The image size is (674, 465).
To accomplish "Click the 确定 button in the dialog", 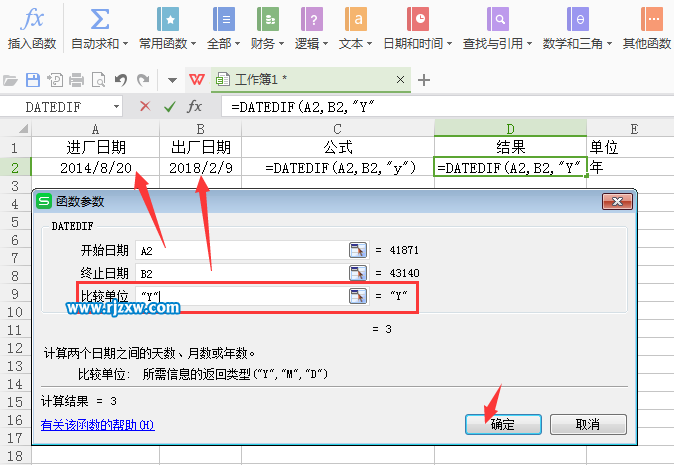I will coord(503,424).
